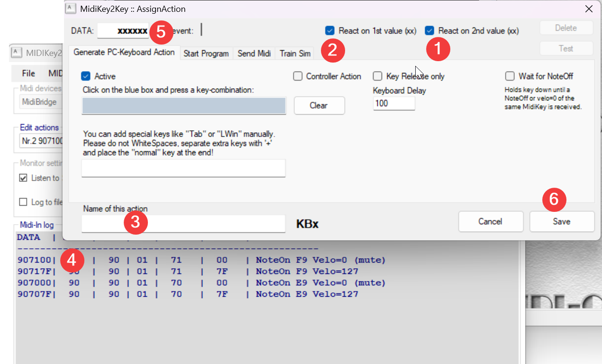
Task: Tick the Wait for NoteOff checkbox
Action: pyautogui.click(x=510, y=76)
